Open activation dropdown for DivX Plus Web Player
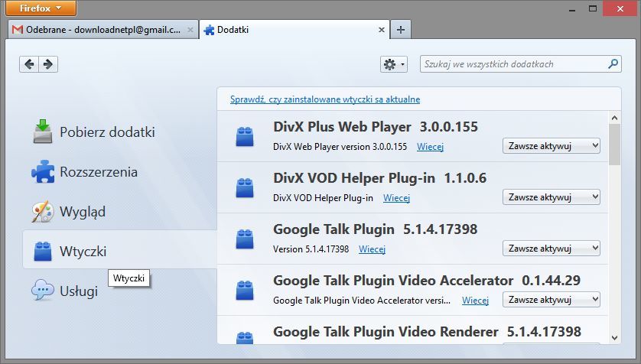641x364 pixels. click(551, 146)
